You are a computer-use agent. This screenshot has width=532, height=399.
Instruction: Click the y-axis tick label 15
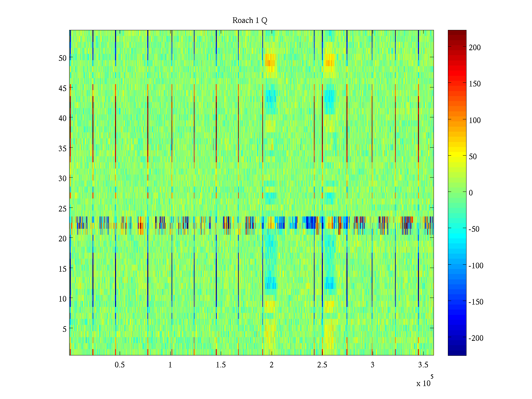coord(63,269)
